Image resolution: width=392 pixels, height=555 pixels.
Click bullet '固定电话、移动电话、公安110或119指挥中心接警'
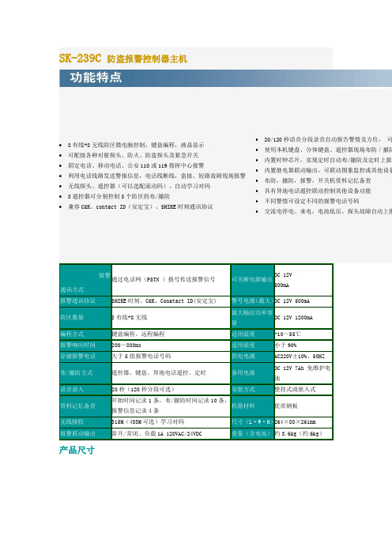point(136,166)
